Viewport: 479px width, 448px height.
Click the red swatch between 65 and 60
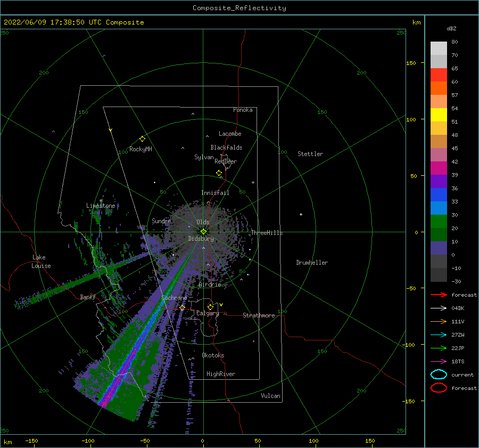click(x=439, y=75)
